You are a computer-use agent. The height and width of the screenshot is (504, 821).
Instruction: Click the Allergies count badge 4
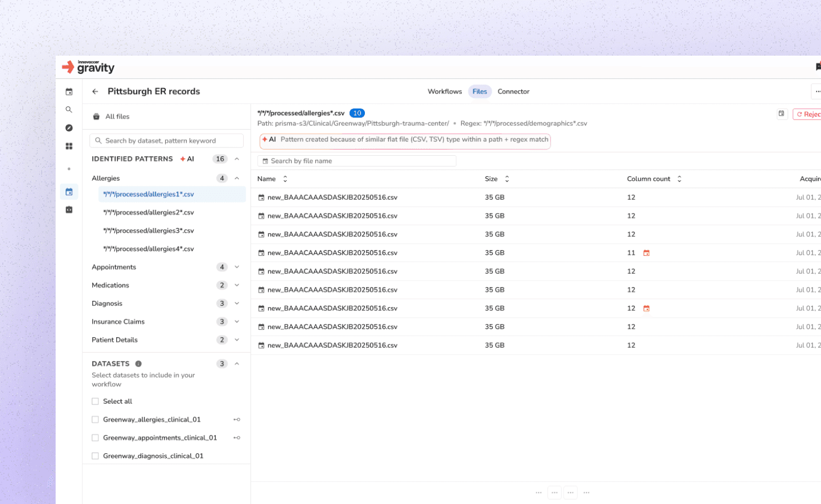point(222,179)
